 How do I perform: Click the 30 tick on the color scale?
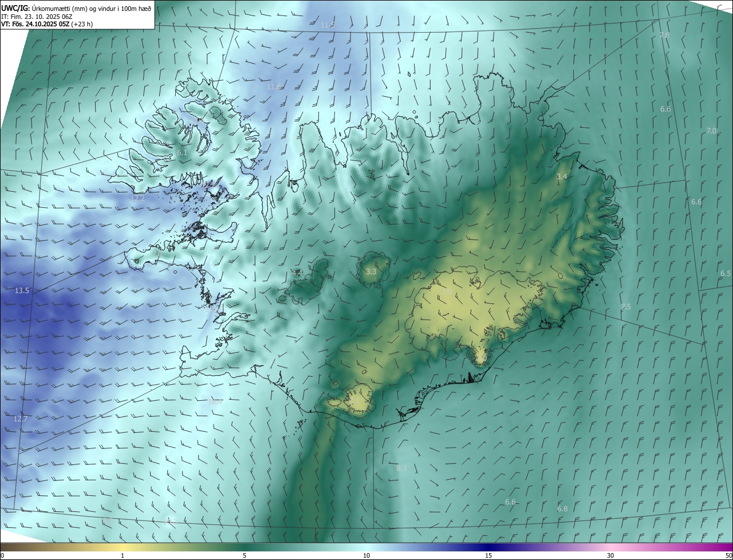[x=610, y=555]
